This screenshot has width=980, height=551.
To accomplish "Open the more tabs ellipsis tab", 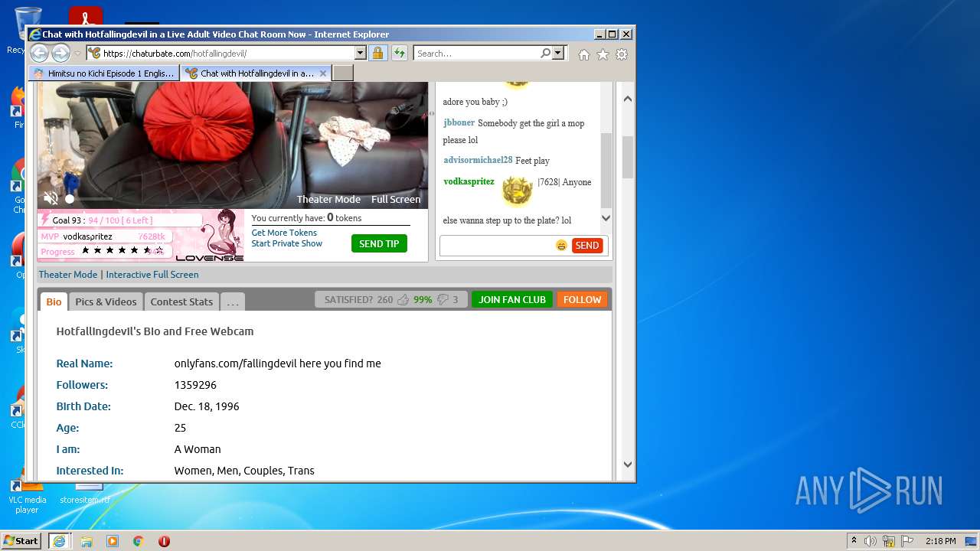I will pyautogui.click(x=233, y=302).
